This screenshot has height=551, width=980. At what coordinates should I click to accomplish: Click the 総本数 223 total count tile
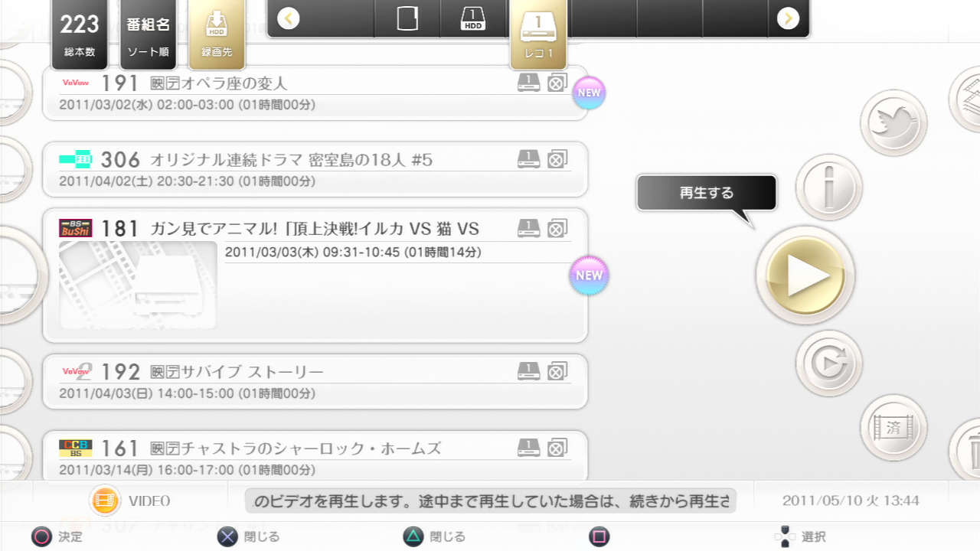pos(80,34)
